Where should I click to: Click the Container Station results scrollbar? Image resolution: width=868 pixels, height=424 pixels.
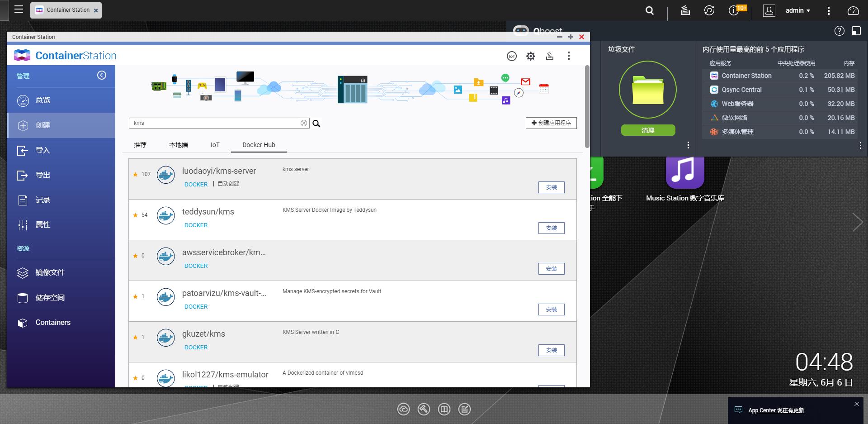click(x=587, y=106)
